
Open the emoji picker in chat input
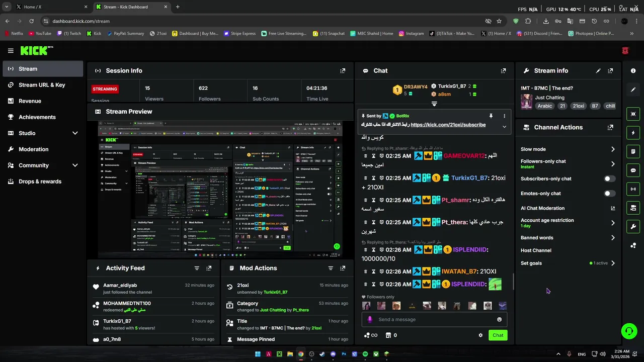tap(499, 320)
